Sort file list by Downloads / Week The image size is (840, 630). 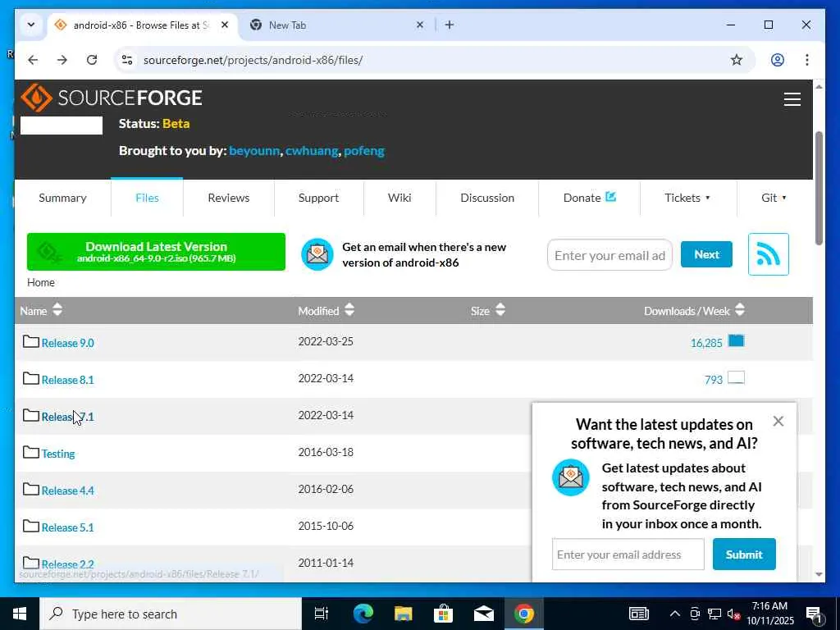point(694,310)
